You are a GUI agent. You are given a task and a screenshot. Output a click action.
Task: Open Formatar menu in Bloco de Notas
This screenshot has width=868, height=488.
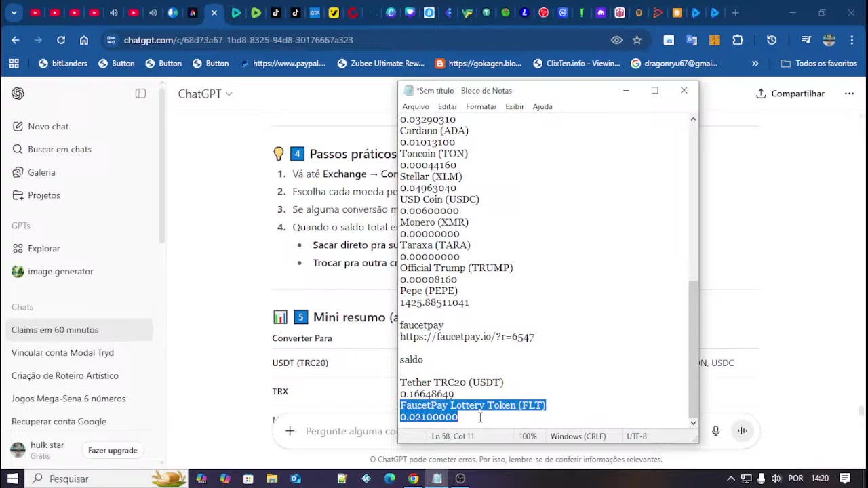tap(481, 106)
